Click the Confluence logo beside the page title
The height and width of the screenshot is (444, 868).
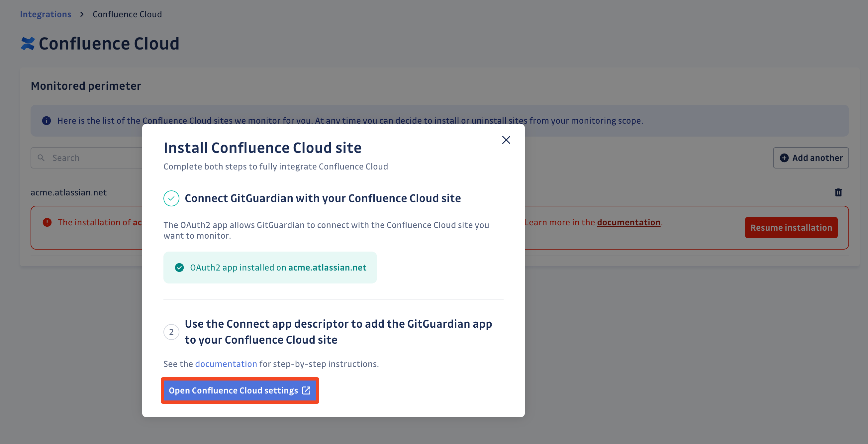[28, 44]
